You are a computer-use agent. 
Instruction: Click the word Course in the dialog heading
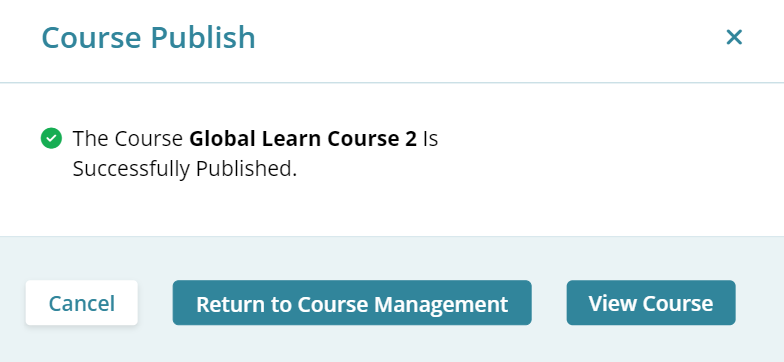tap(92, 38)
